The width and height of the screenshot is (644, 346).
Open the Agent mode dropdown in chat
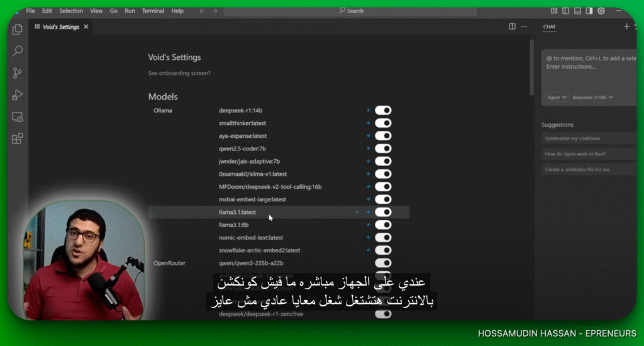tap(557, 98)
